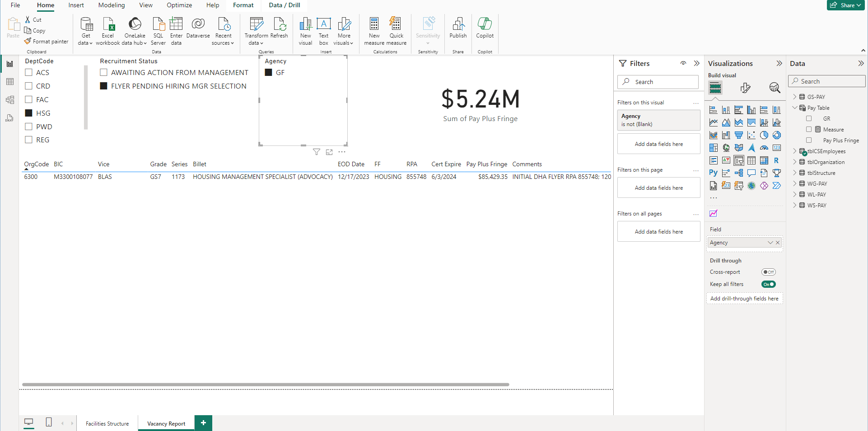Click the Focus mode icon under slicer
This screenshot has width=868, height=431.
pos(329,152)
